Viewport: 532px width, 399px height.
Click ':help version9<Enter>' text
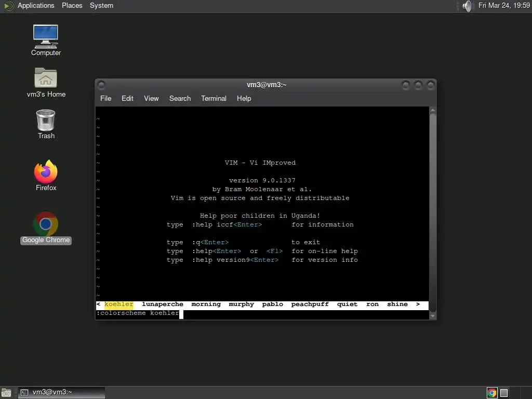[x=235, y=260]
